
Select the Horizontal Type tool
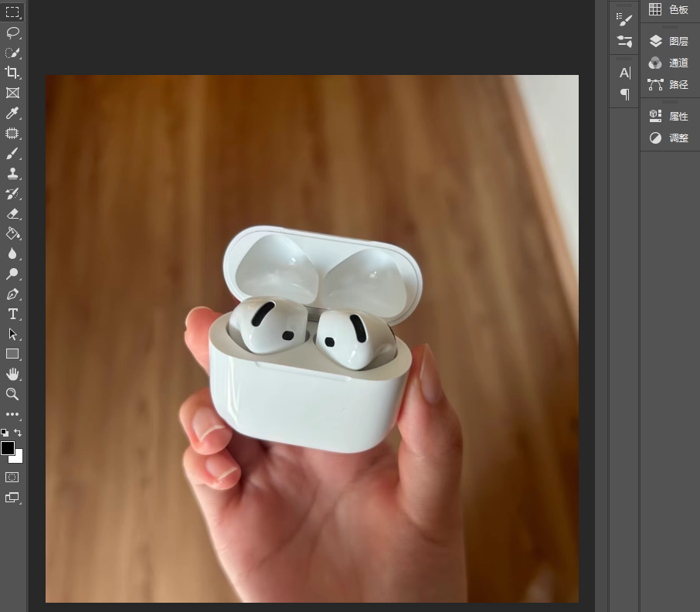coord(12,314)
